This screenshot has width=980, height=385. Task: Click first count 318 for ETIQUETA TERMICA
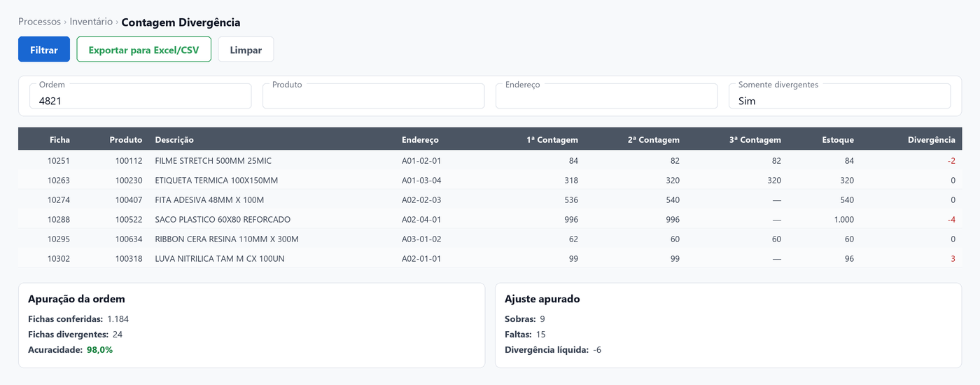(570, 180)
